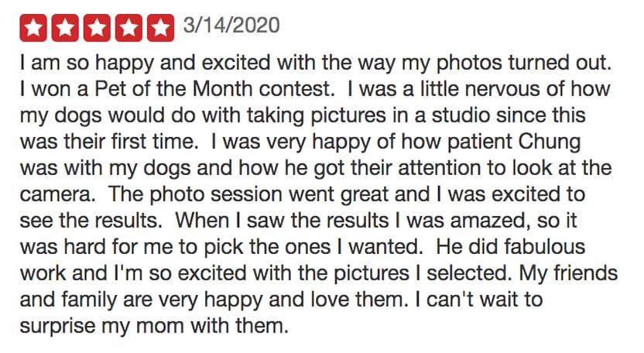
Task: Click the first red star rating icon
Action: point(35,28)
